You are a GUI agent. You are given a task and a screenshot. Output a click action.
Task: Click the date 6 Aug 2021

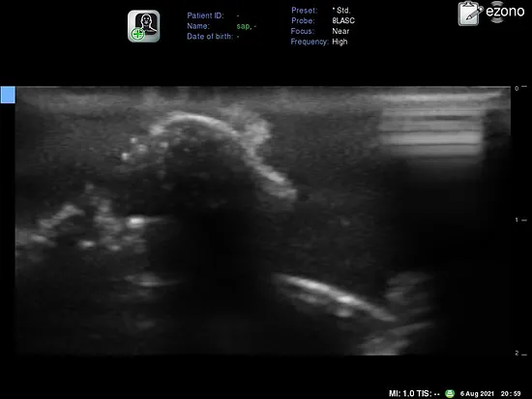(477, 393)
